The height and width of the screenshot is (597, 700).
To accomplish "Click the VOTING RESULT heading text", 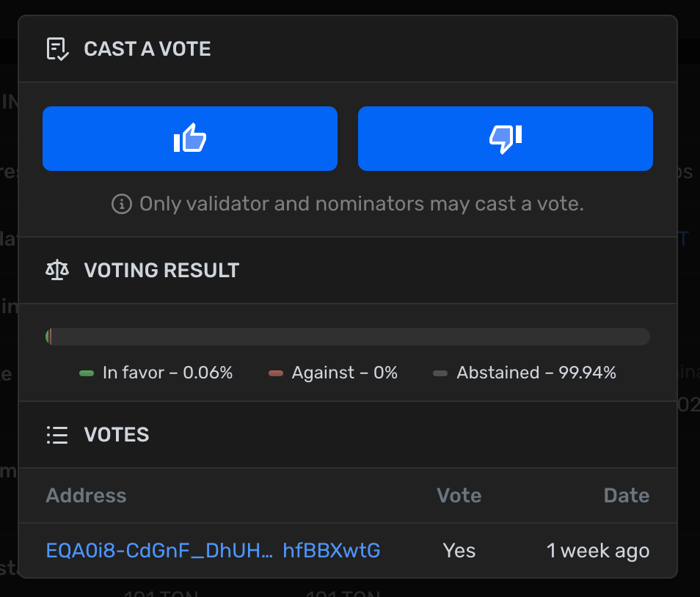I will coord(161,270).
